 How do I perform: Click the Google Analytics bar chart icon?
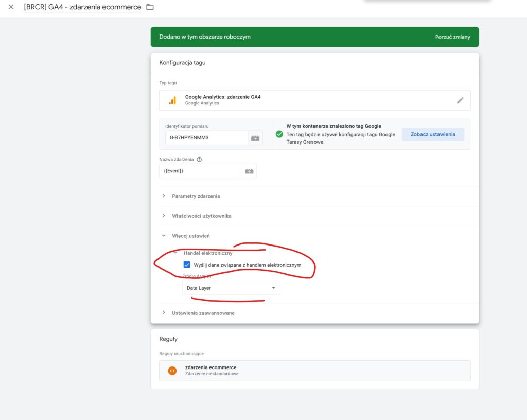172,100
